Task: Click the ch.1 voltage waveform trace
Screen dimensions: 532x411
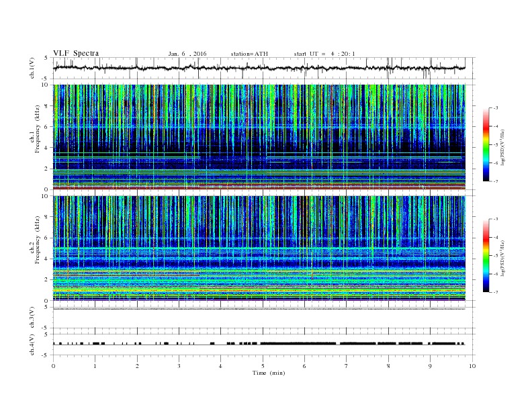Action: [x=259, y=68]
